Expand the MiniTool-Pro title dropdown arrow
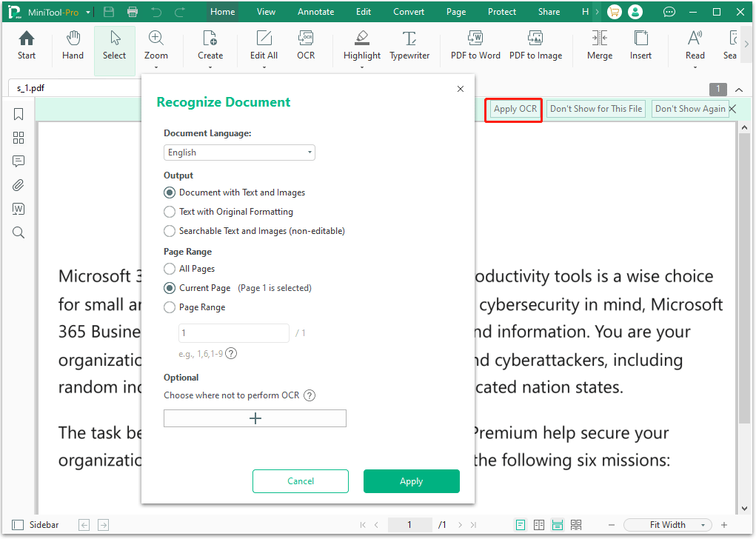The image size is (756, 539). point(88,13)
